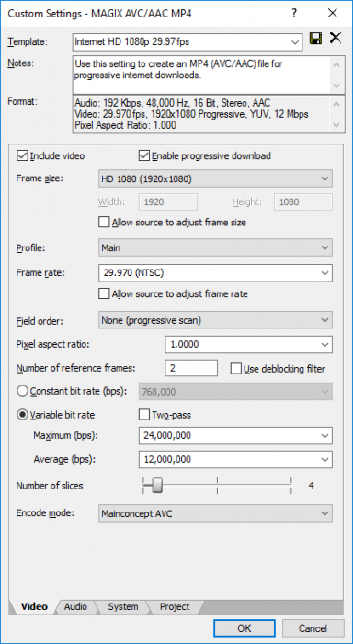The width and height of the screenshot is (353, 644).
Task: Click the Number of reference frames field
Action: tap(191, 368)
